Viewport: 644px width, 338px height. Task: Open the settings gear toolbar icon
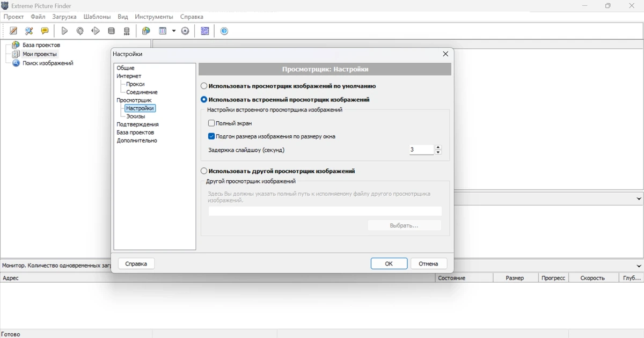coord(185,31)
